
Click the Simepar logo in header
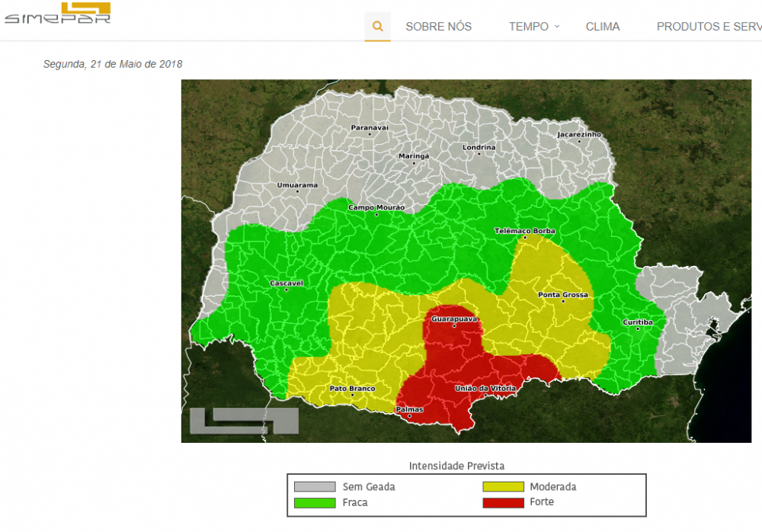point(58,14)
